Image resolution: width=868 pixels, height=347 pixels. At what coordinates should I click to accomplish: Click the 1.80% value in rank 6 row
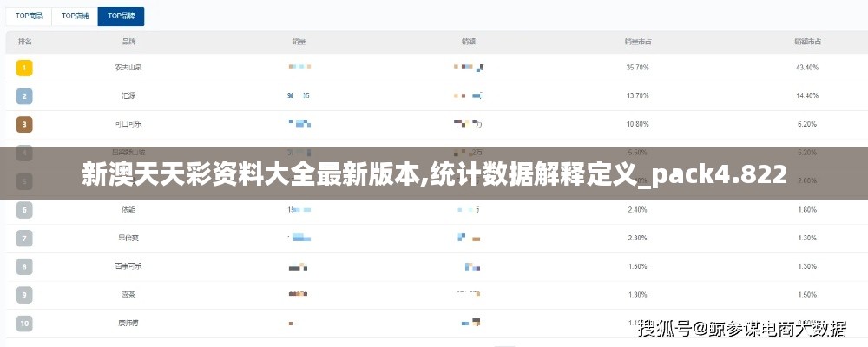[807, 210]
